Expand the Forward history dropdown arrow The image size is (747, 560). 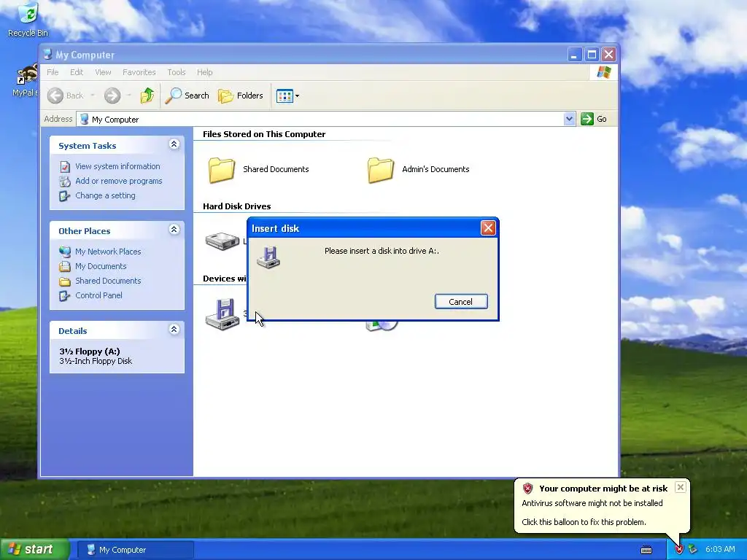pos(128,96)
